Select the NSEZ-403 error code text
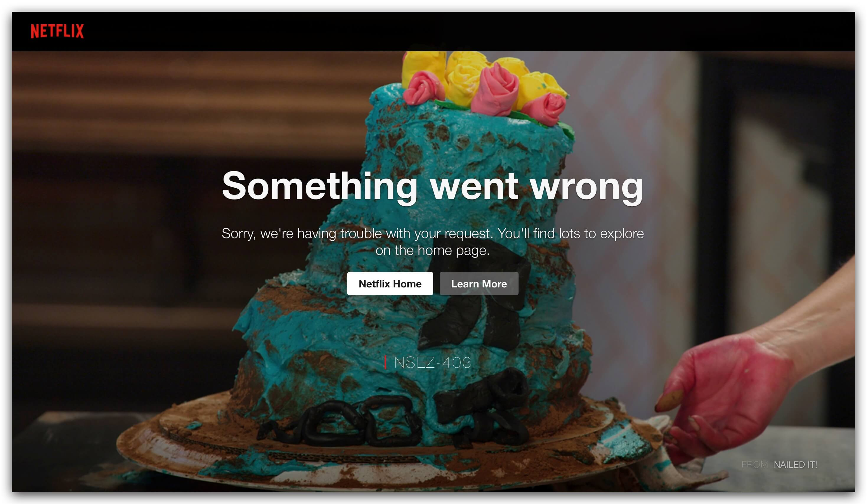Viewport: 867px width, 504px height. click(x=432, y=362)
